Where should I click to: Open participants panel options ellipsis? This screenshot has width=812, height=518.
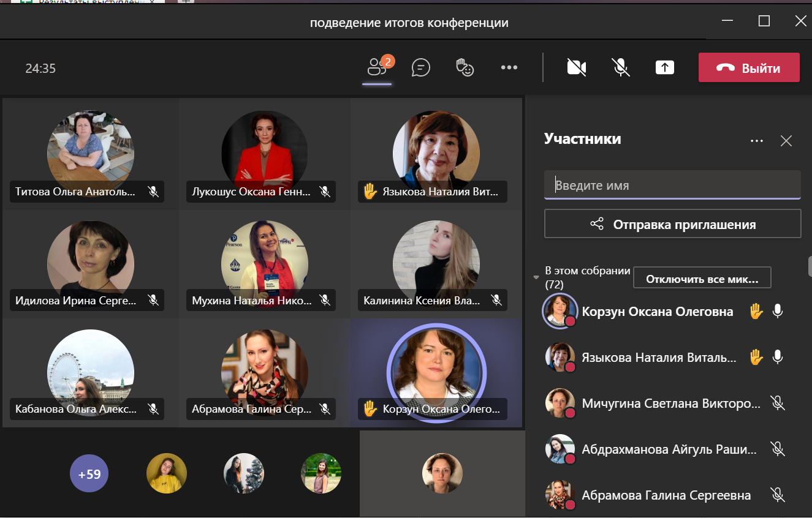757,141
